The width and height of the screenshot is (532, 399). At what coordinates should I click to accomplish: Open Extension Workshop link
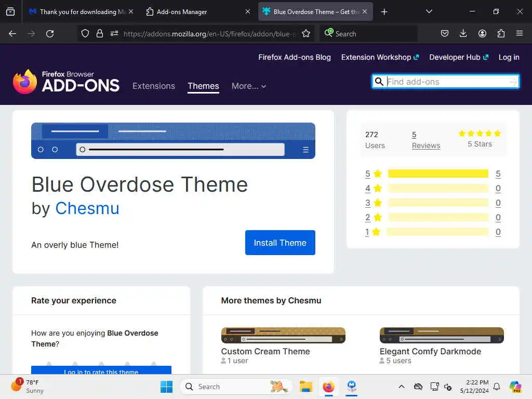pyautogui.click(x=380, y=57)
